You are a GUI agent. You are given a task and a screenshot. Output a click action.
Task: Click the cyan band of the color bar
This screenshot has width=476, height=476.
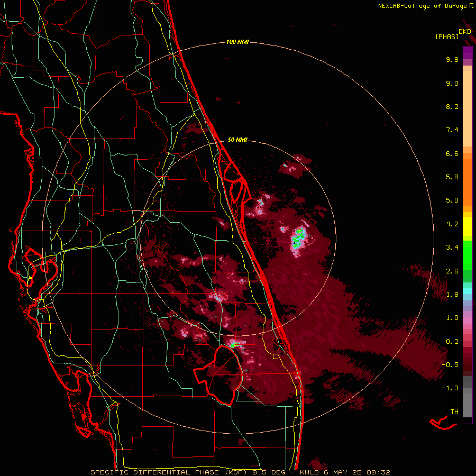467,291
